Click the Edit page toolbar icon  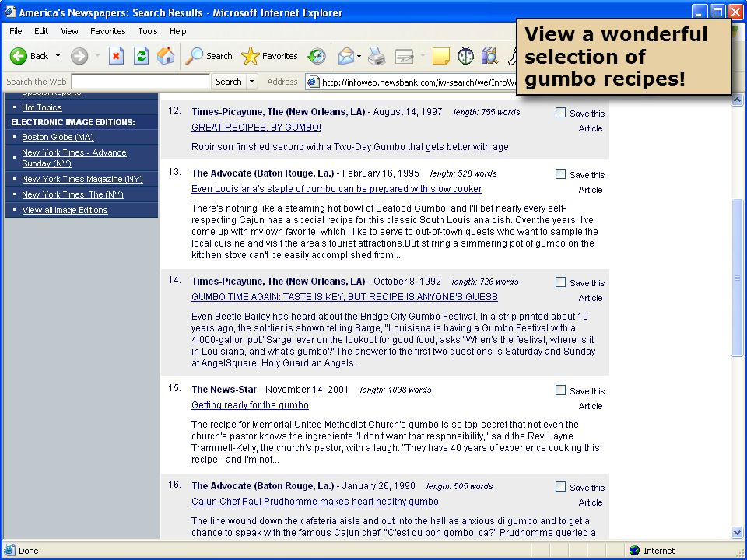(x=405, y=57)
